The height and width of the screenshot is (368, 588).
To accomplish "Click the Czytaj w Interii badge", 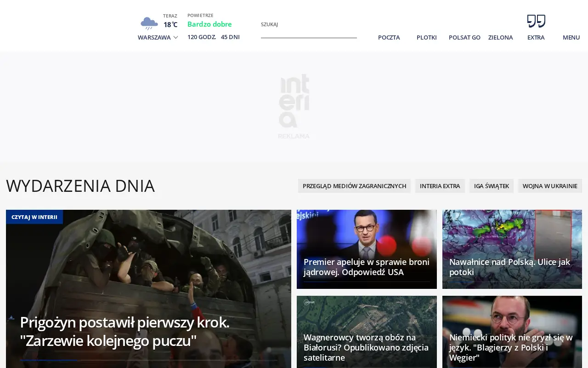I will point(34,217).
